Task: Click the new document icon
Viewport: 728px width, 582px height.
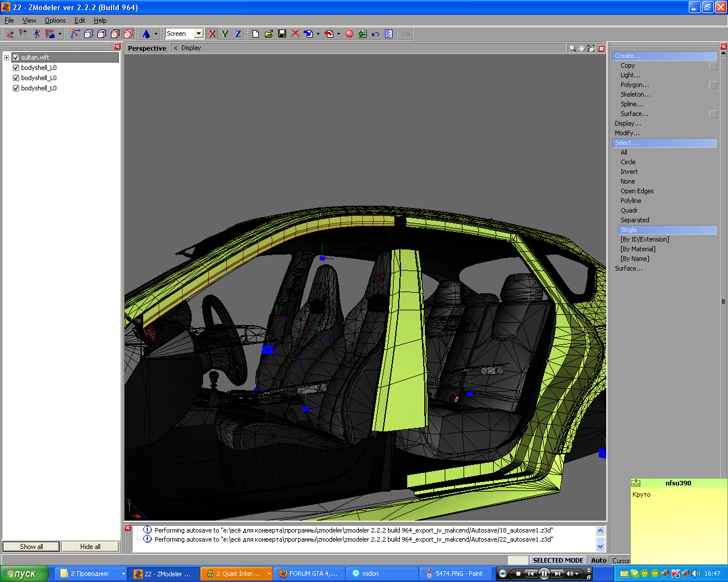Action: click(256, 34)
